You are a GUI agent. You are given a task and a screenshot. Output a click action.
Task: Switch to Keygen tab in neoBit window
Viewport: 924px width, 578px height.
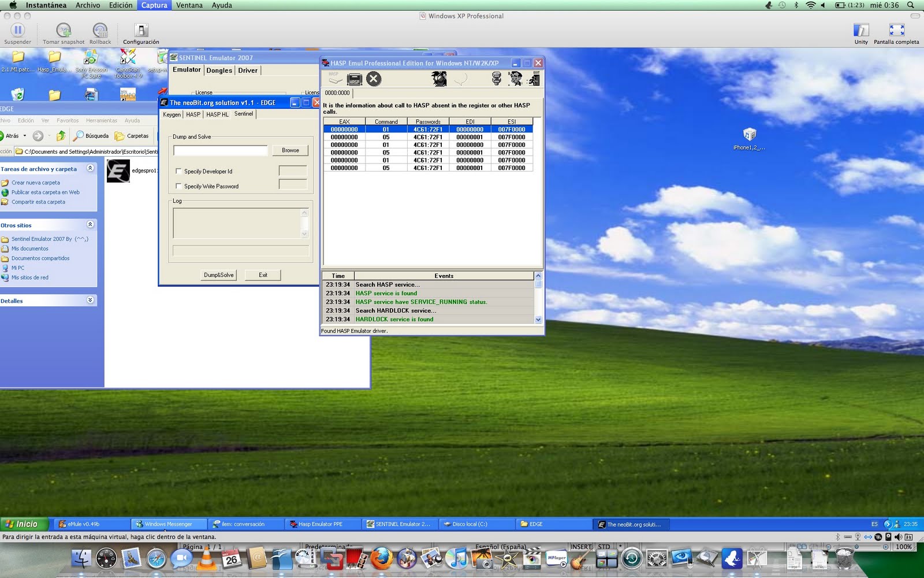pos(172,114)
